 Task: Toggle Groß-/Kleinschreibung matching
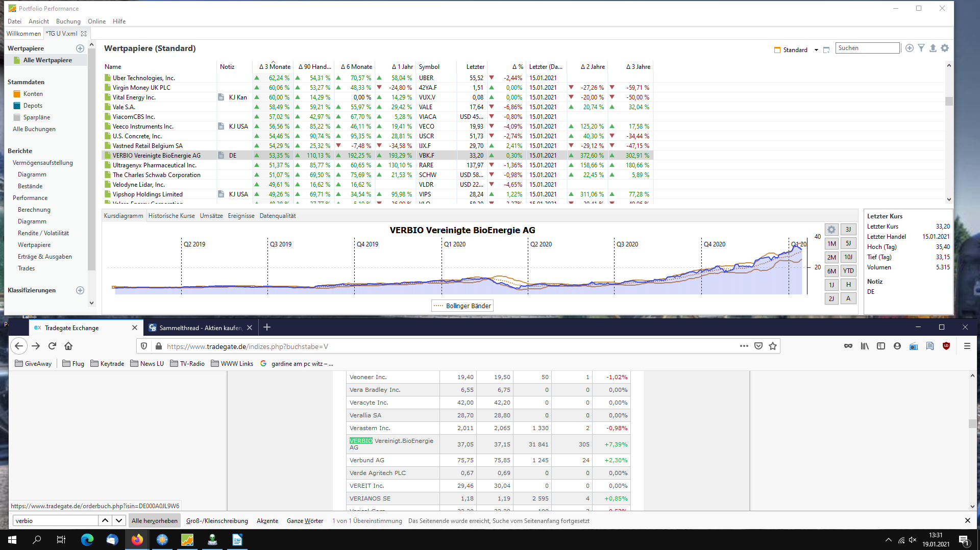coord(217,521)
